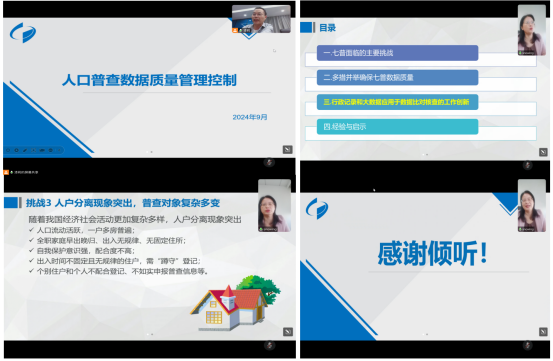Click the highlighted third agenda item in yellow text
This screenshot has height=361, width=553.
pos(397,102)
